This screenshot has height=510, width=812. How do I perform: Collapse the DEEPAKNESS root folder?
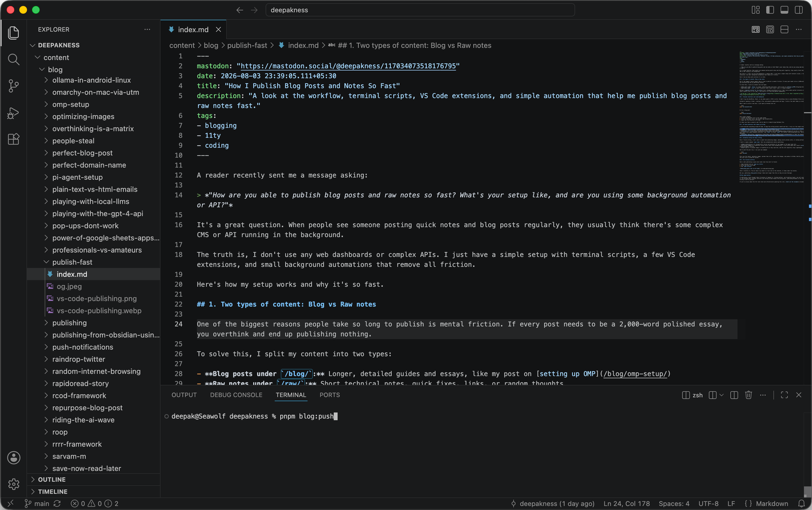94,45
